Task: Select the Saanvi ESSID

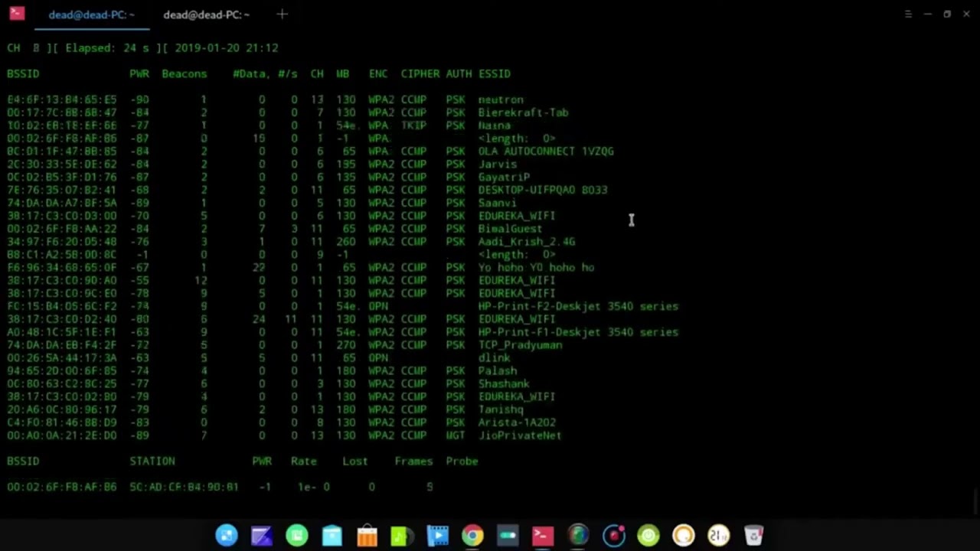Action: [498, 203]
